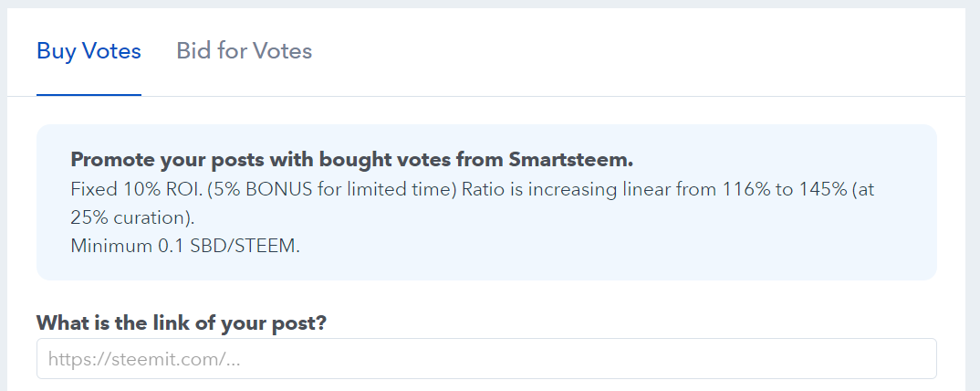Open the Bid for Votes tab
Viewport: 980px width, 391px height.
tap(244, 51)
